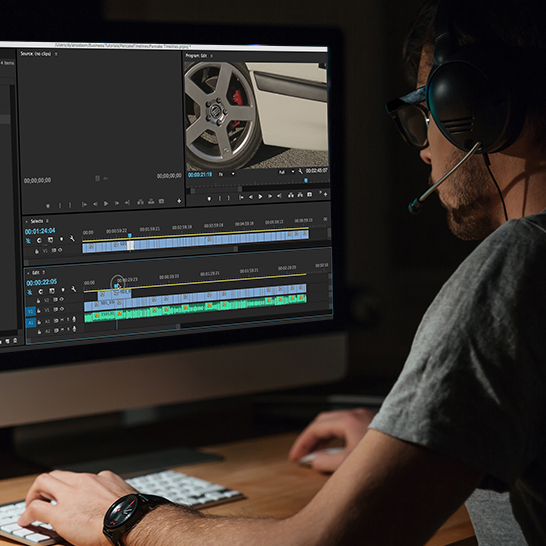Select the Edit sequence timeline tab
The height and width of the screenshot is (546, 546).
(36, 273)
